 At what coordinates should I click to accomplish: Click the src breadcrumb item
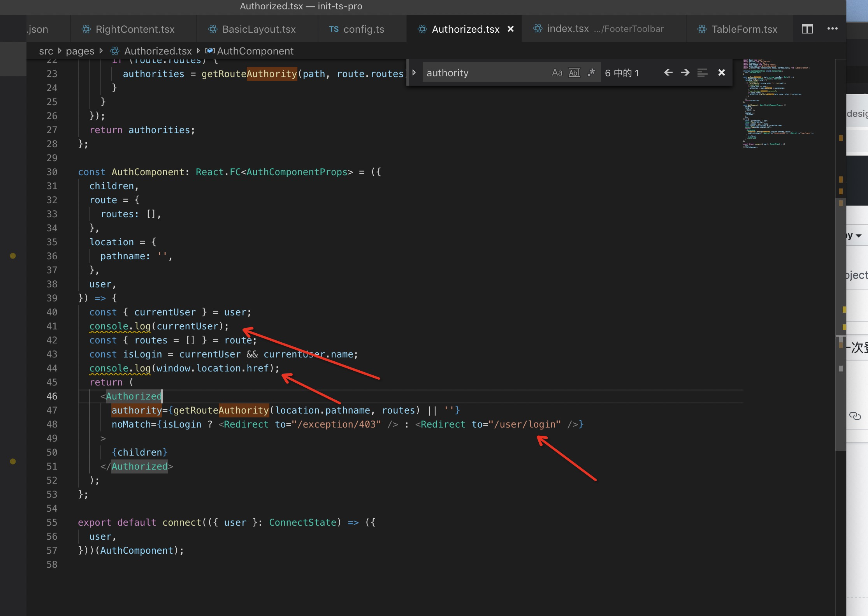(46, 51)
